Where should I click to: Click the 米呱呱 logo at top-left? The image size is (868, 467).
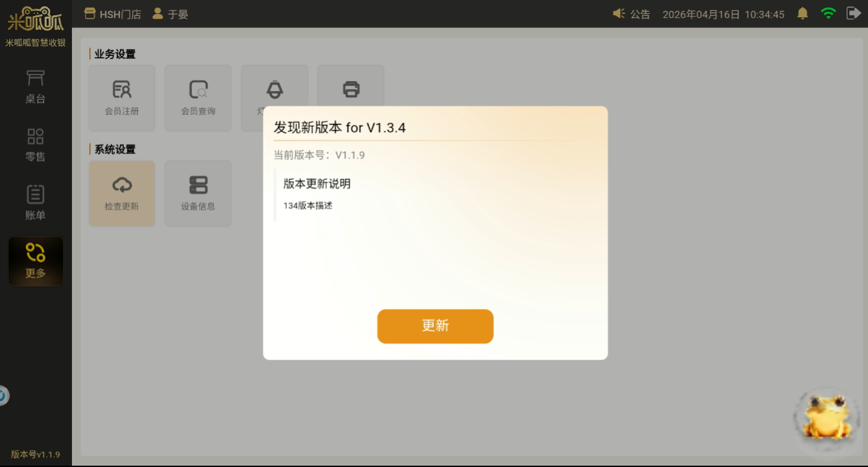point(35,19)
